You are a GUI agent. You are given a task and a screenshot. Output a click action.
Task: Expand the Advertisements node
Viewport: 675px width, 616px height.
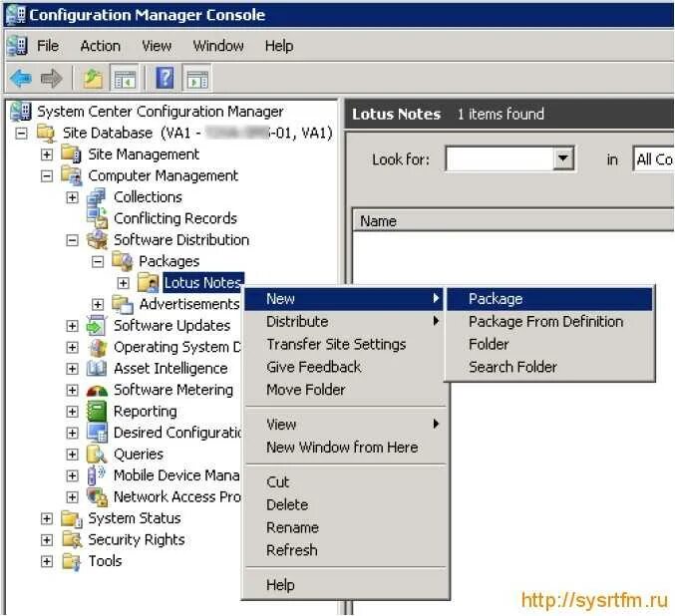click(98, 305)
